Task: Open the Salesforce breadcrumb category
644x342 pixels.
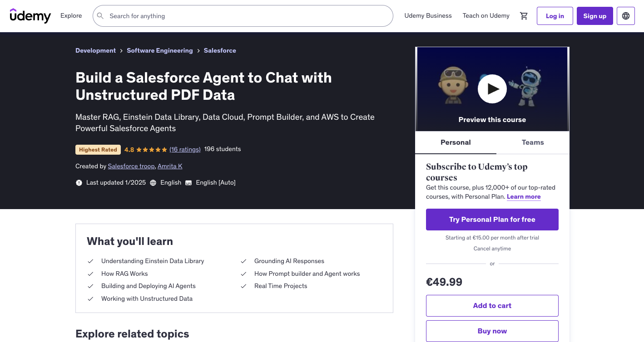Action: [220, 50]
